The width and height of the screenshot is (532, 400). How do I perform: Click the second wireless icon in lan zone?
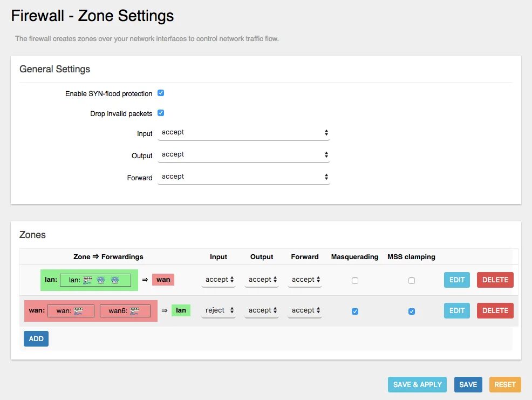(x=114, y=280)
